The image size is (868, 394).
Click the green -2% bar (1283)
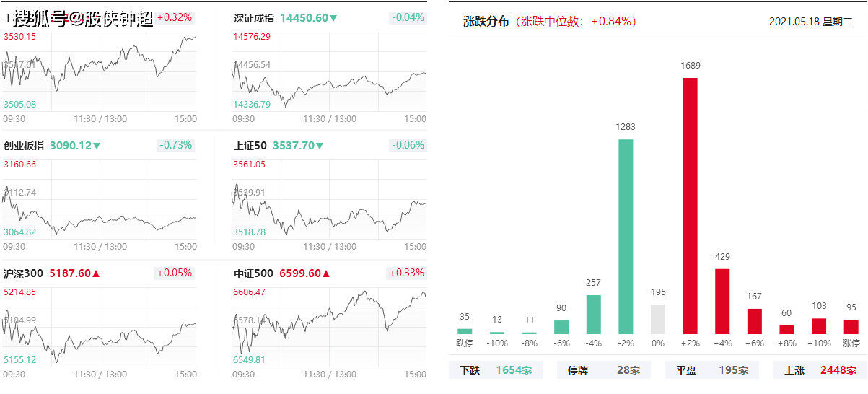click(626, 236)
